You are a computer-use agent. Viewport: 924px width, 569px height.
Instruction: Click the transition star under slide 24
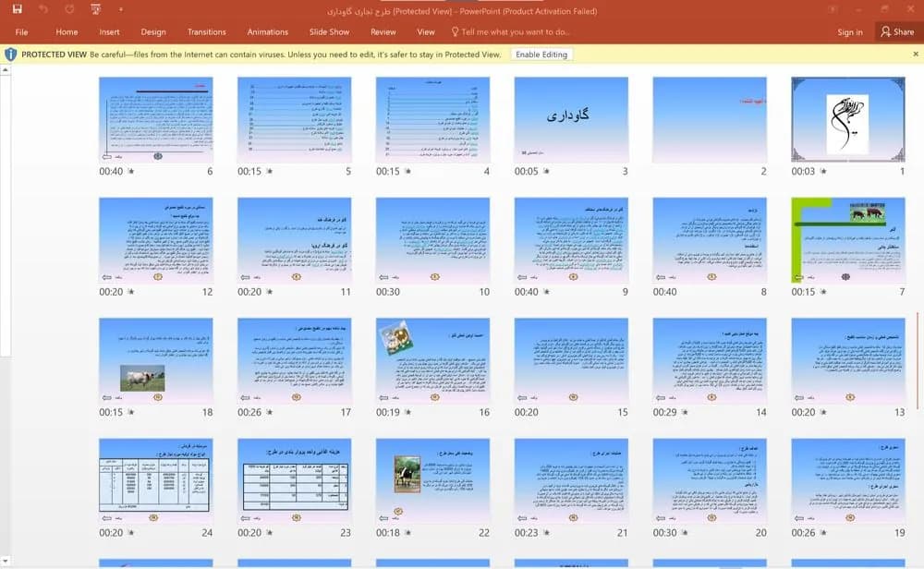[x=131, y=532]
